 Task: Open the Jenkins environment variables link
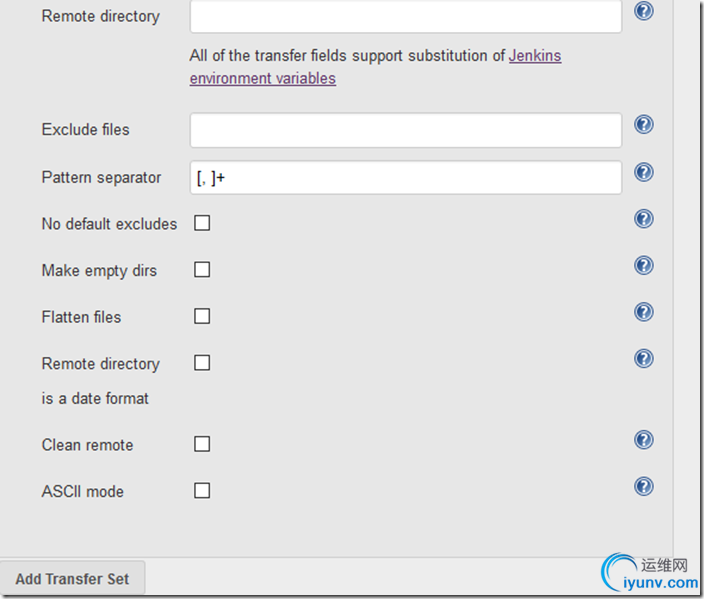(375, 67)
